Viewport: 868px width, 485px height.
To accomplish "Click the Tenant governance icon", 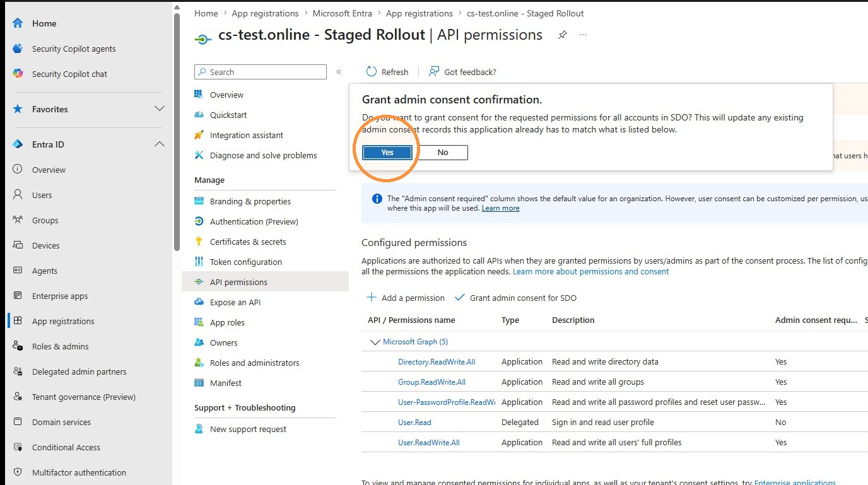I will 18,397.
